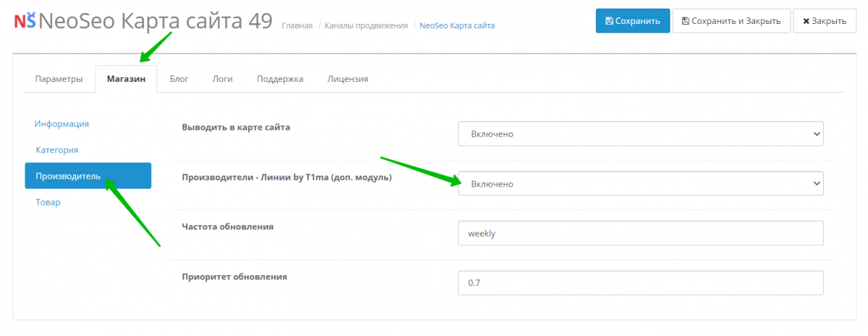Click the NeoSeo Карта сайта 49 heading
The width and height of the screenshot is (868, 336).
(156, 22)
